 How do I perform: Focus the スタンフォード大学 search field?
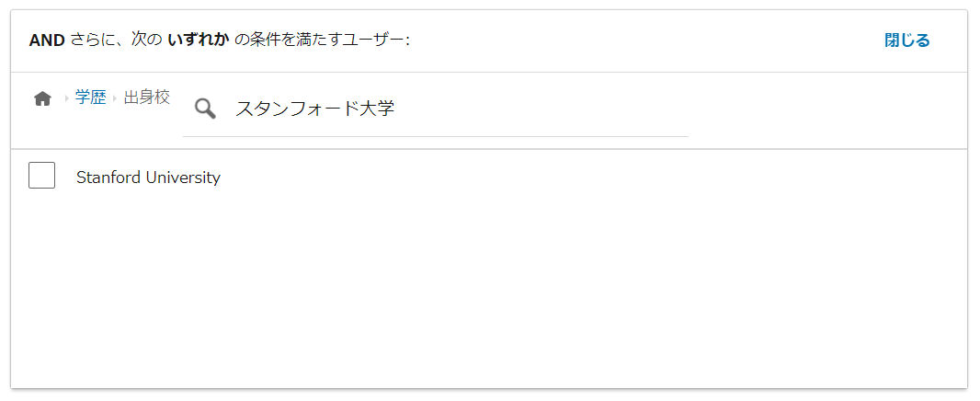(436, 109)
